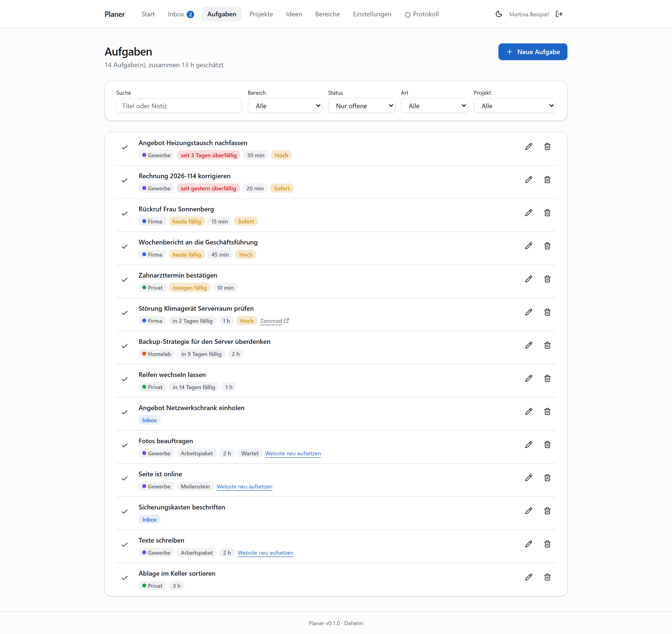Open the Bereich filter dropdown
This screenshot has height=634, width=672.
285,106
